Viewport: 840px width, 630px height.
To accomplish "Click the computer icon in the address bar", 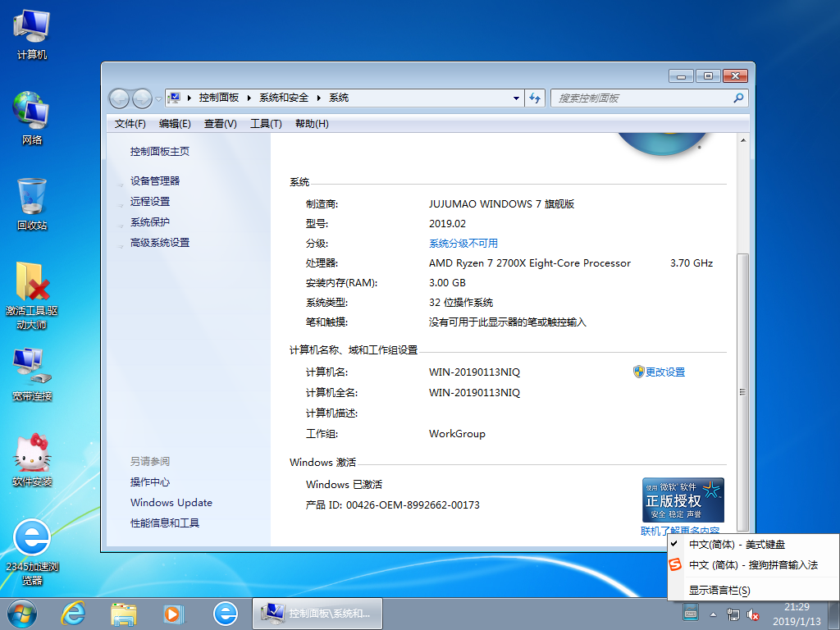I will click(174, 98).
